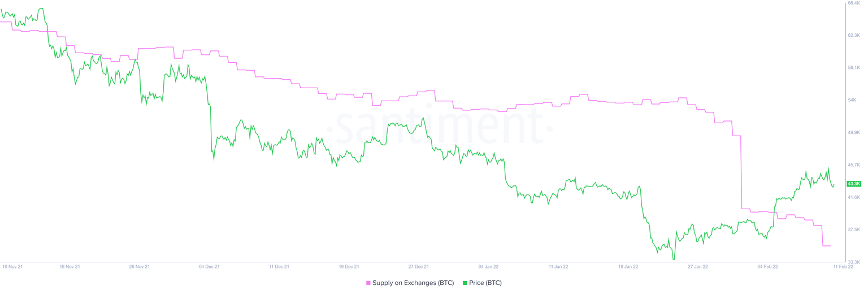Click the 27 Dec 21 date marker

coord(419,266)
